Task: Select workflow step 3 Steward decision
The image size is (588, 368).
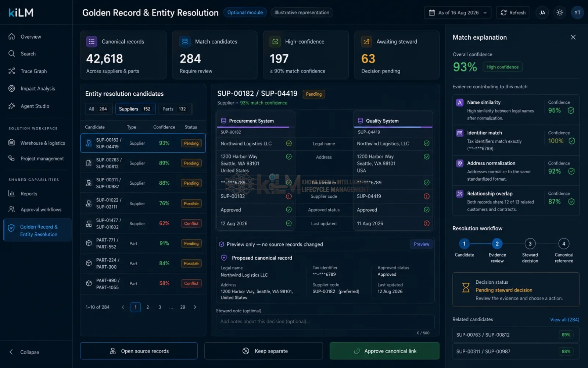Action: 530,244
